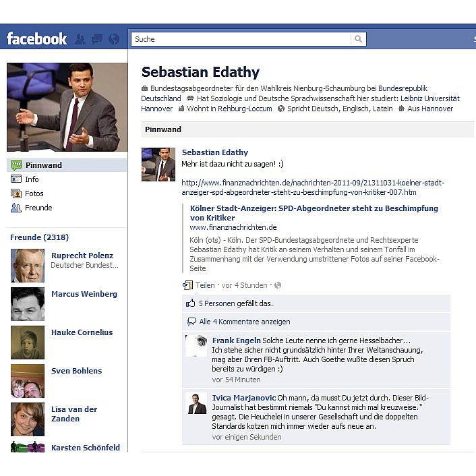This screenshot has height=476, width=476.
Task: Click the public privacy globe icon
Action: click(278, 285)
